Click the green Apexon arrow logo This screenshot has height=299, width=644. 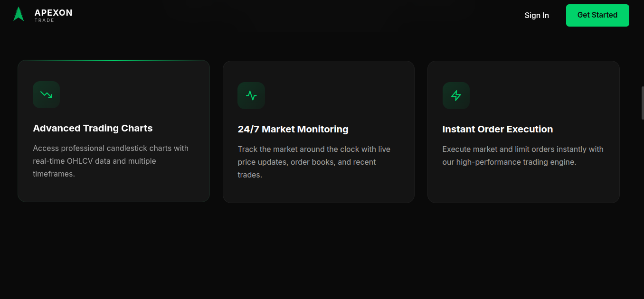[x=19, y=14]
